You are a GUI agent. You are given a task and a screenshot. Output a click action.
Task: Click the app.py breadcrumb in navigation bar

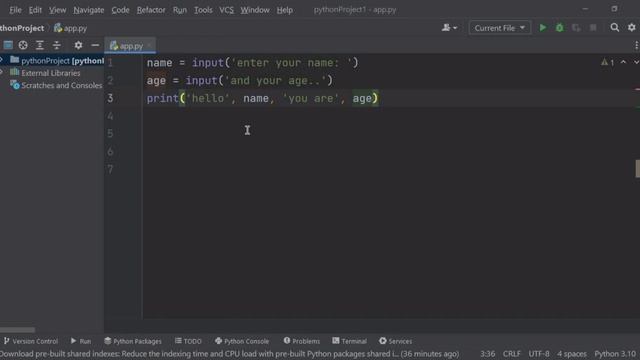click(70, 28)
